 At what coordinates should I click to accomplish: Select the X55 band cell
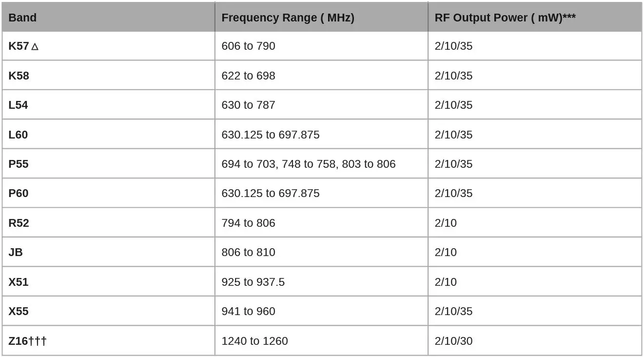click(19, 311)
